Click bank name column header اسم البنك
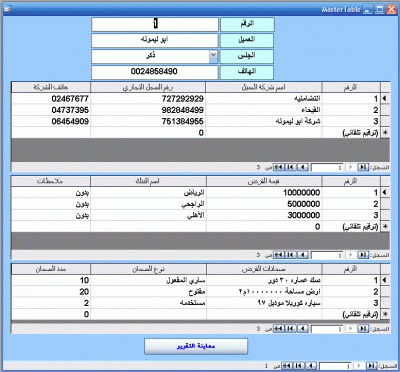 (x=148, y=181)
